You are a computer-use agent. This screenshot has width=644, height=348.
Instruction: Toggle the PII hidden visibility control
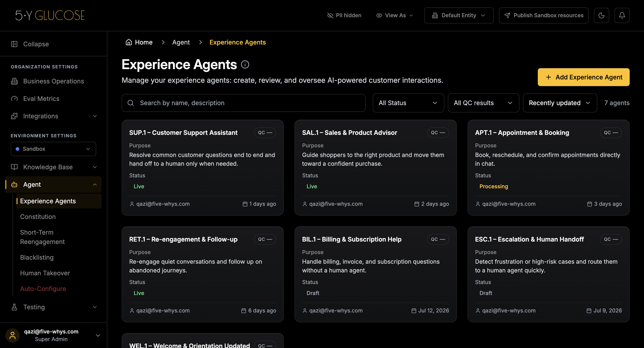point(344,15)
